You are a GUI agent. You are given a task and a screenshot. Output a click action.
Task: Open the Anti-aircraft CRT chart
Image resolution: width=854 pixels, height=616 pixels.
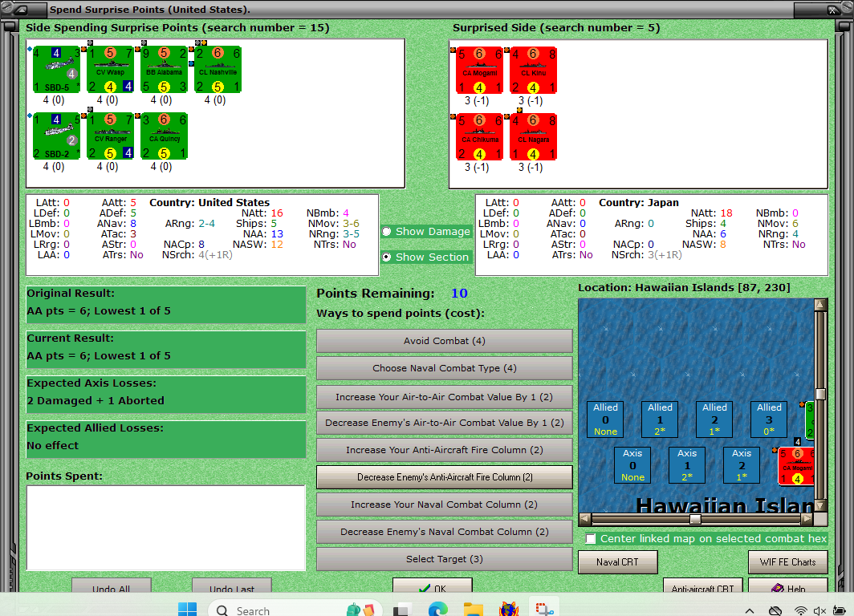702,586
